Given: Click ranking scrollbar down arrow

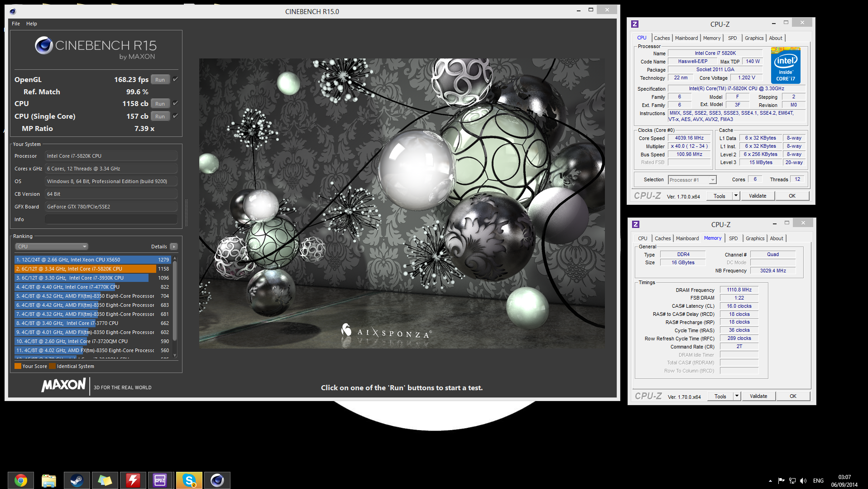Looking at the screenshot, I should click(x=175, y=355).
